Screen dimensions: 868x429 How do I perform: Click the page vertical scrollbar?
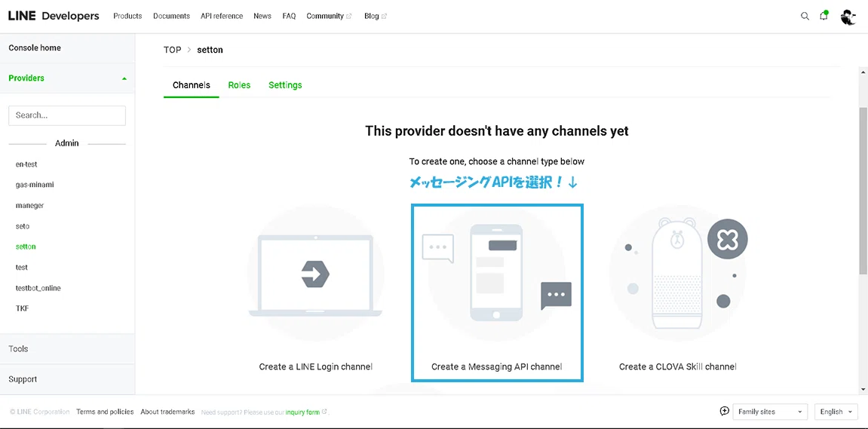click(863, 191)
